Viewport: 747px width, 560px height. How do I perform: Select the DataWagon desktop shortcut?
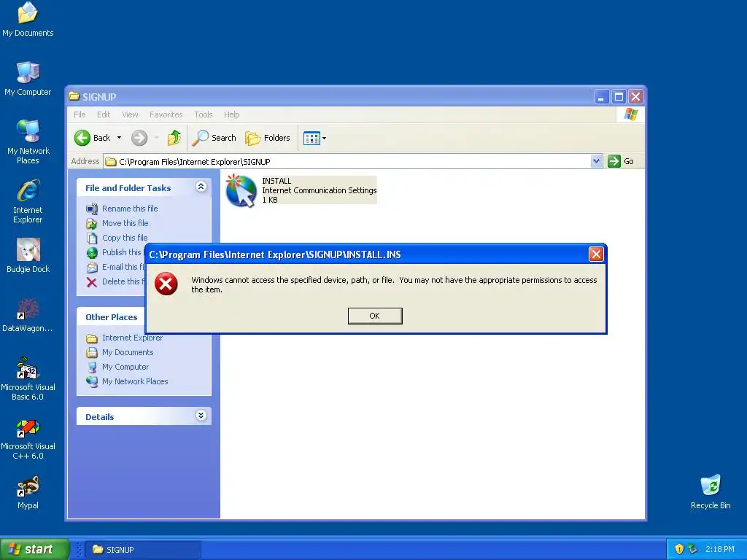28,315
